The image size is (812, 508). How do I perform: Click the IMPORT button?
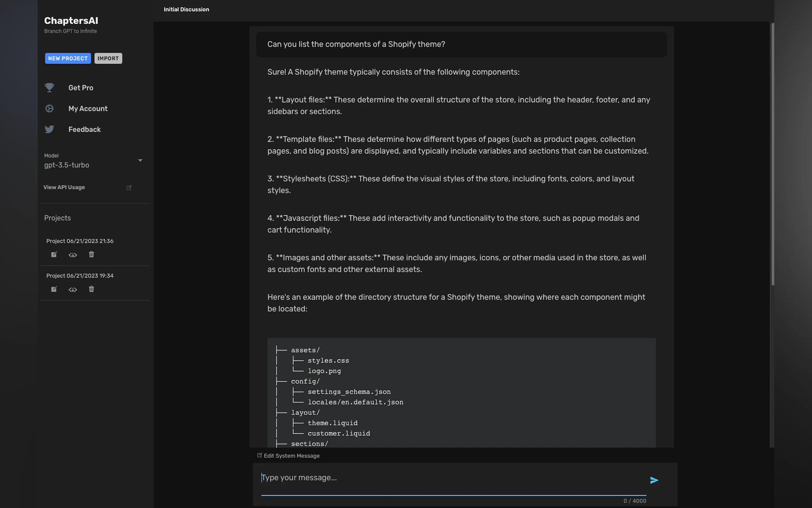[x=108, y=59]
